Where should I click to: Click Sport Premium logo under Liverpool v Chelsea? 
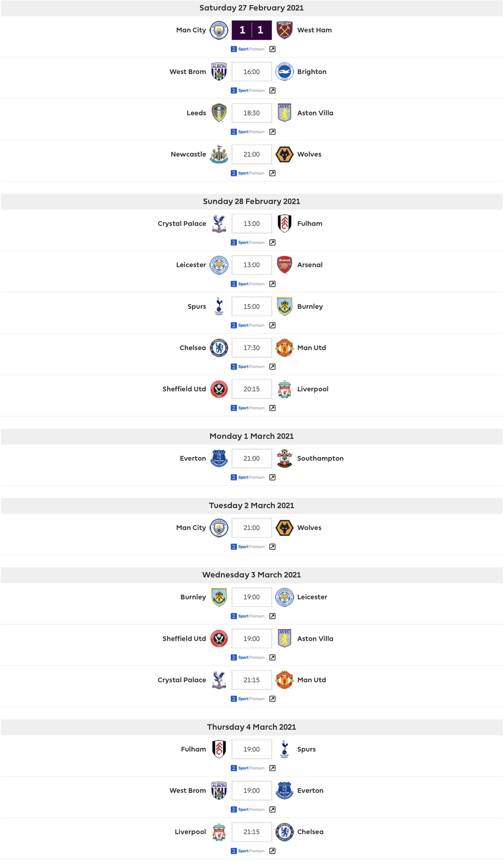248,851
